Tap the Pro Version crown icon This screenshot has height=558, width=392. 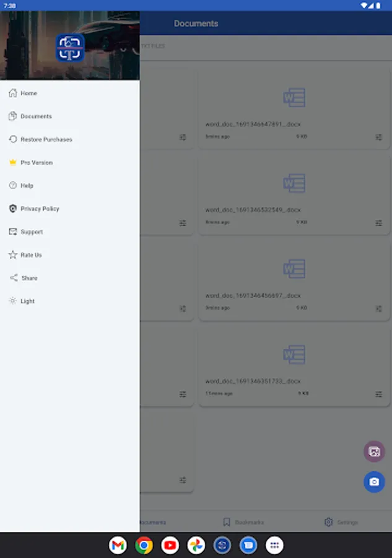coord(13,162)
